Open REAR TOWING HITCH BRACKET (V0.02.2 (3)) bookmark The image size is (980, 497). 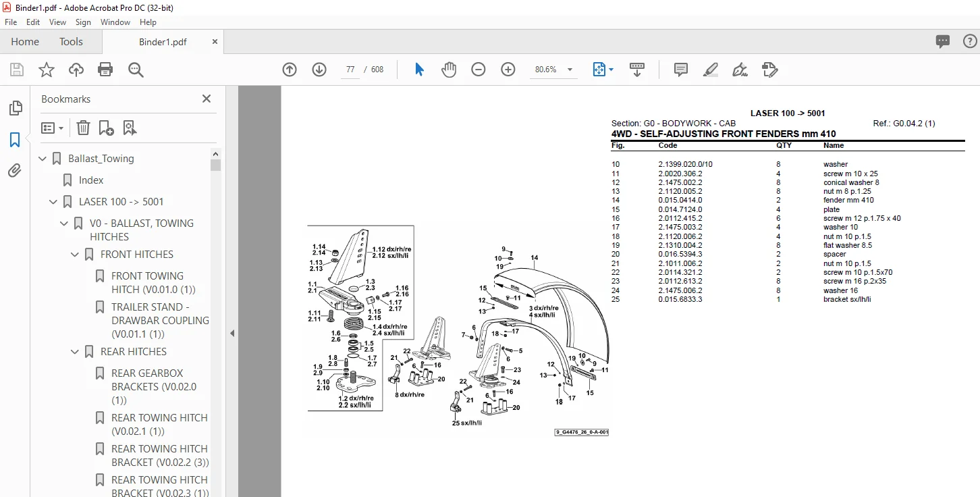coord(160,455)
